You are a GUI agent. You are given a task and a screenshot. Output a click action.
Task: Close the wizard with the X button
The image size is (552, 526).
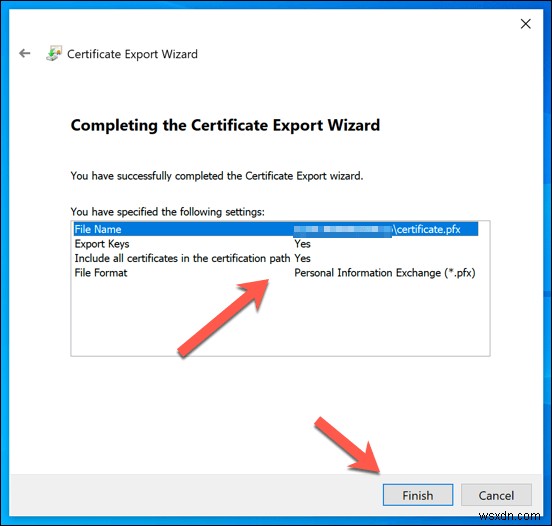[525, 24]
